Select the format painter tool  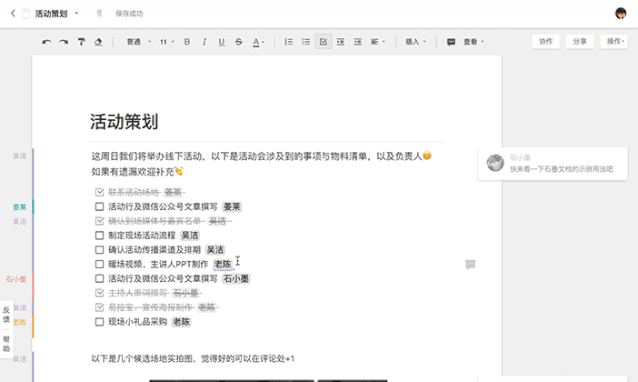[x=81, y=42]
